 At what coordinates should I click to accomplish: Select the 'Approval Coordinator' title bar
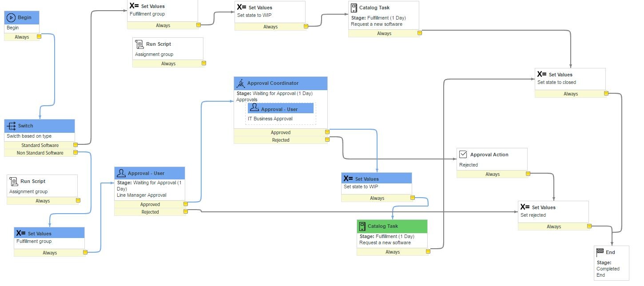(281, 83)
